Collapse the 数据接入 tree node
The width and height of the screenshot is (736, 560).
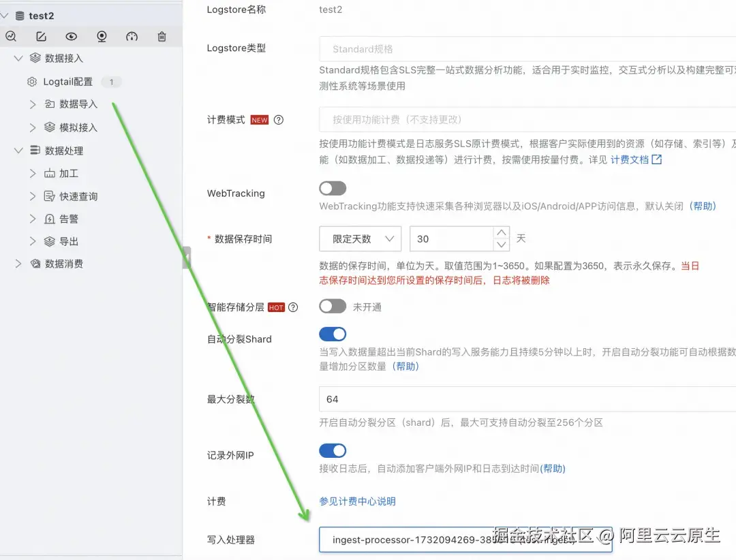pyautogui.click(x=18, y=58)
